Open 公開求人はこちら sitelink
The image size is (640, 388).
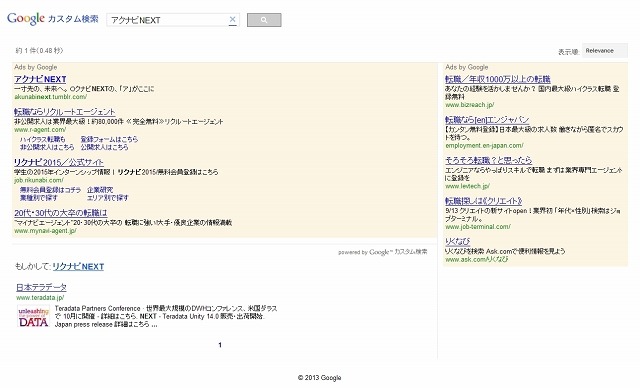click(x=104, y=147)
